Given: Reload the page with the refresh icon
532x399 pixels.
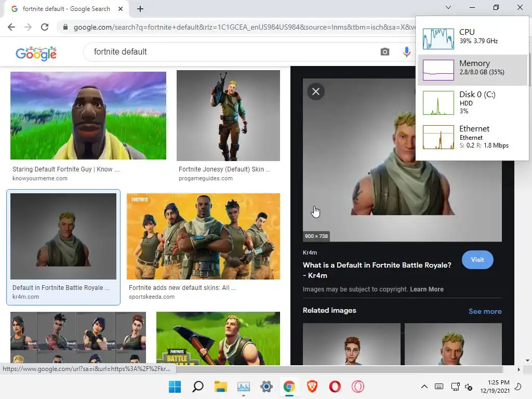Looking at the screenshot, I should point(45,27).
